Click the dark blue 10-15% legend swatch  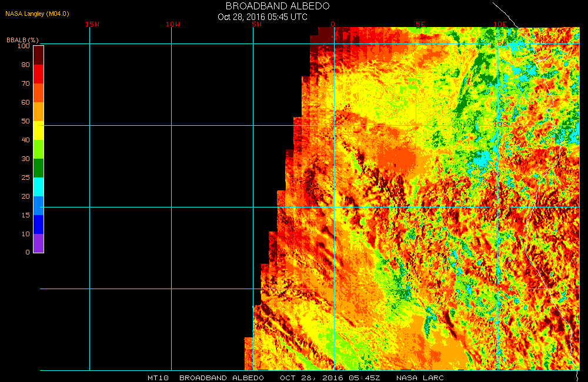click(x=38, y=224)
